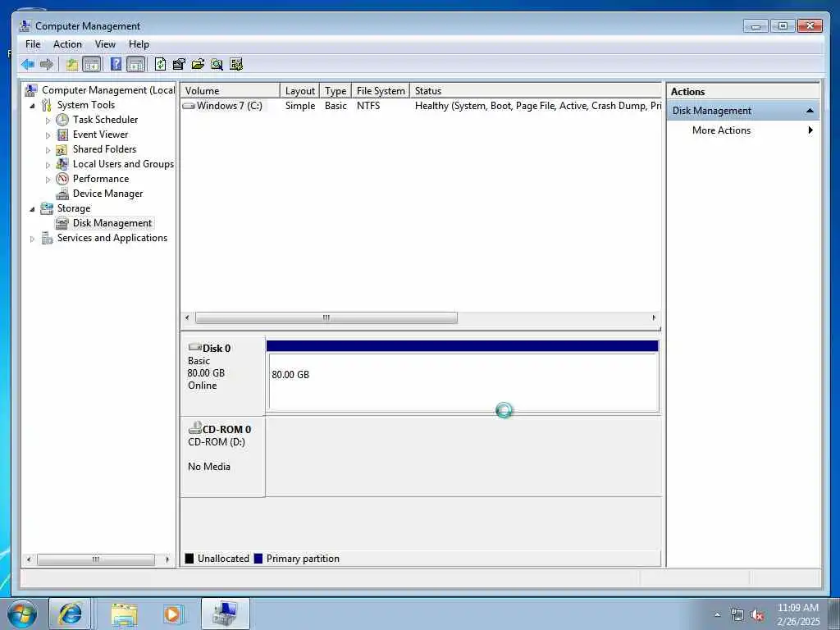Open the More Actions submenu

[x=742, y=130]
